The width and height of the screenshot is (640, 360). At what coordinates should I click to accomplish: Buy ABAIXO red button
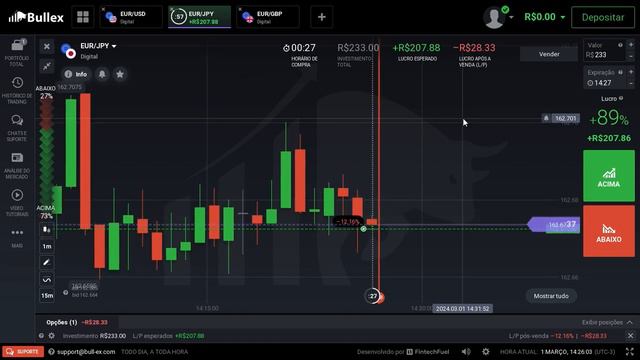609,231
